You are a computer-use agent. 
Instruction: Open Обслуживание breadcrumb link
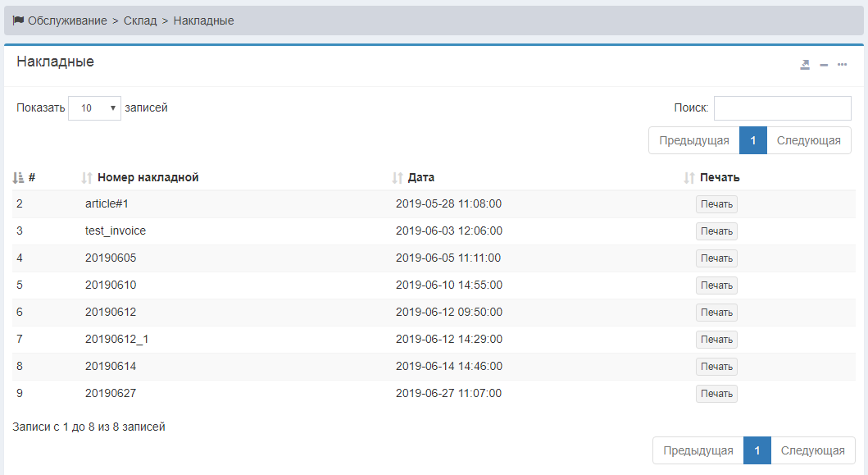click(67, 21)
